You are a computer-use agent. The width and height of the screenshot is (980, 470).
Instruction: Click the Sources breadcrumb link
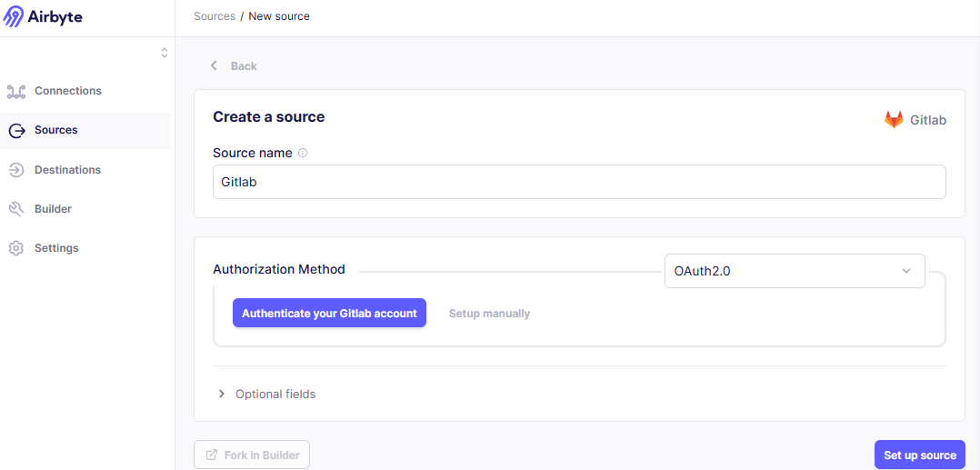(215, 16)
